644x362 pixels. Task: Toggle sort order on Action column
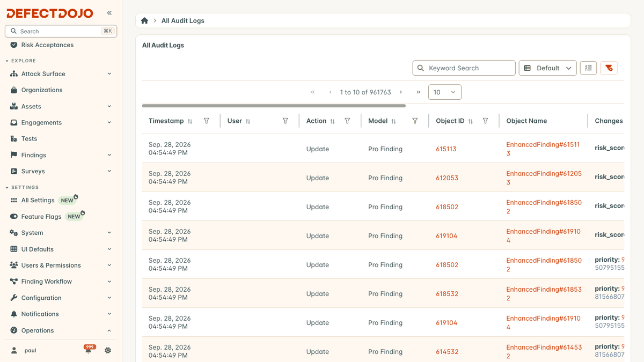[x=332, y=121]
